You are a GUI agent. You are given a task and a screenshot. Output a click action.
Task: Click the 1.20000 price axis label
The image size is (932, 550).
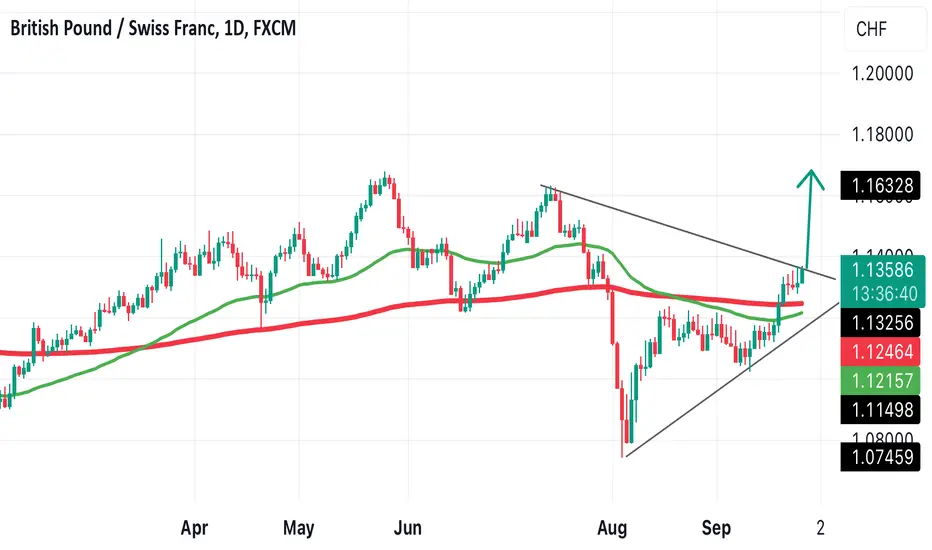coord(882,74)
